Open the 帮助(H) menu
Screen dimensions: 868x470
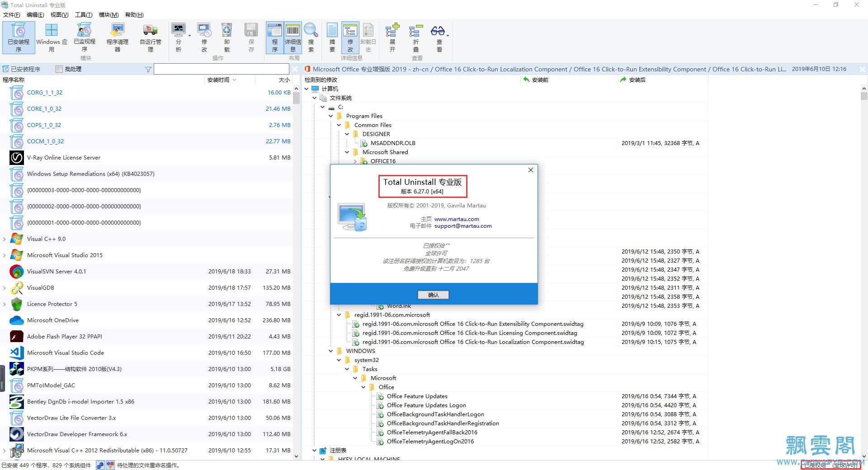[134, 15]
